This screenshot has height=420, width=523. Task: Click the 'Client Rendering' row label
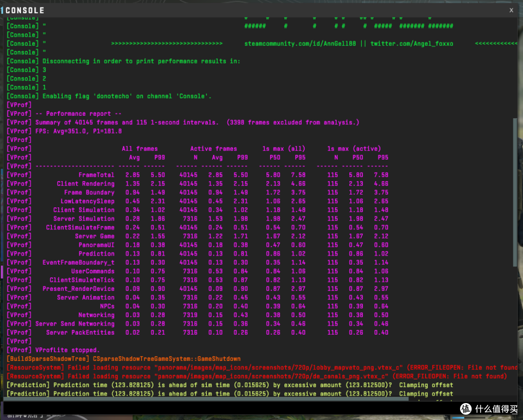(85, 184)
